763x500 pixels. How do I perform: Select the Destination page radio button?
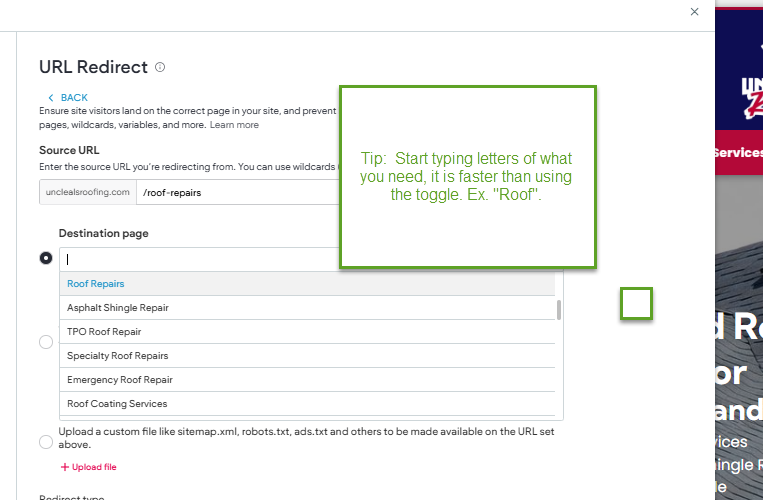pos(46,258)
